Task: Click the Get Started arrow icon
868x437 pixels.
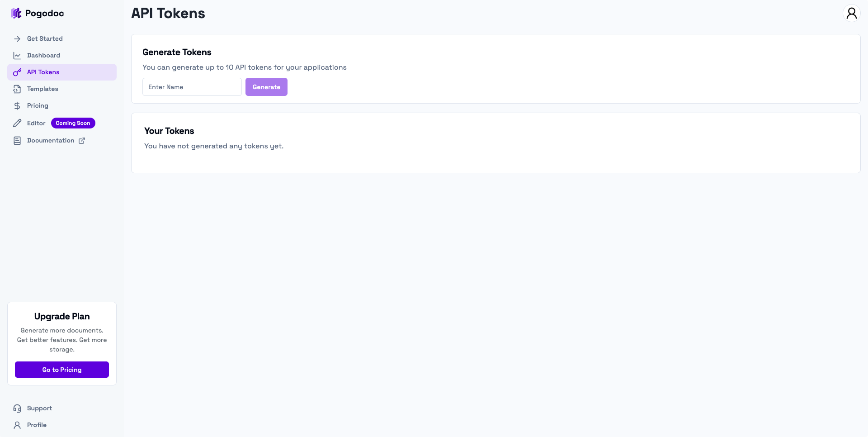Action: coord(17,39)
